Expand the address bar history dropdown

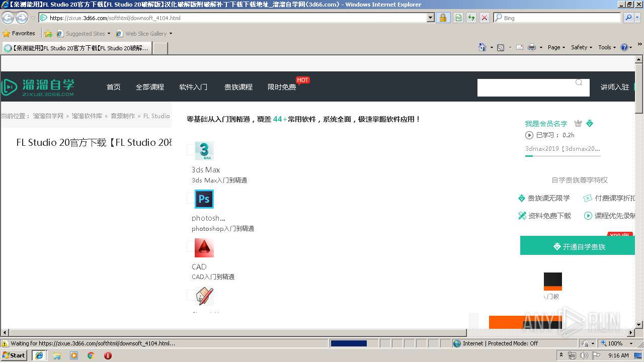(430, 18)
